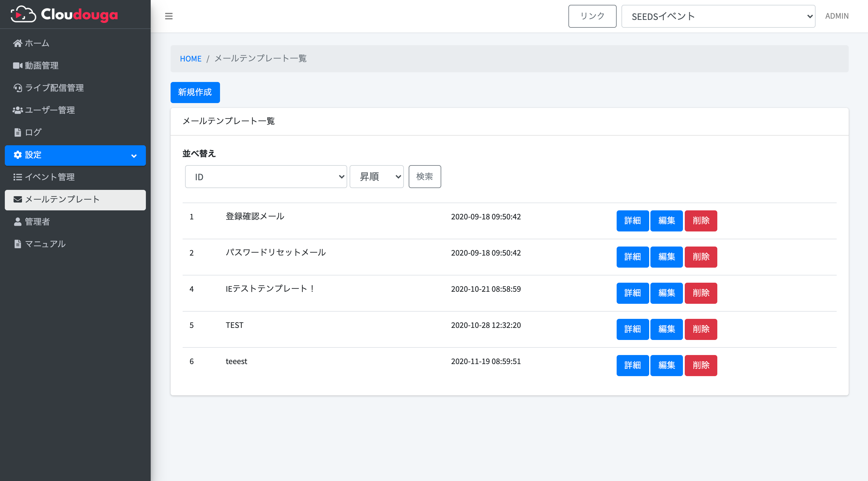Click 削除 for 登録確認メール

coord(701,221)
